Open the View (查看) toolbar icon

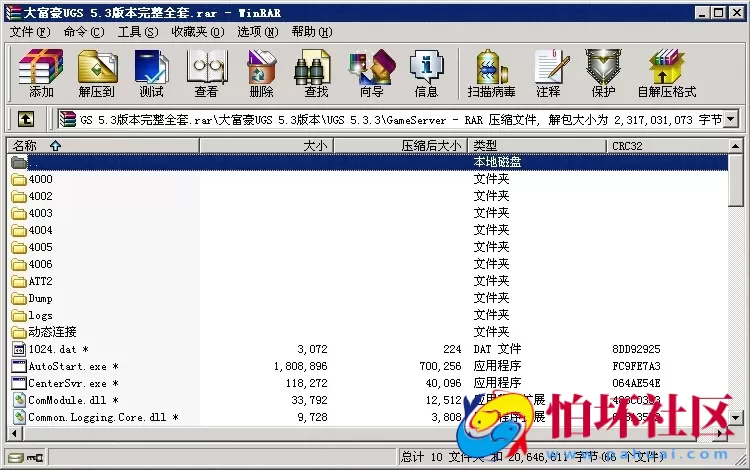tap(207, 73)
